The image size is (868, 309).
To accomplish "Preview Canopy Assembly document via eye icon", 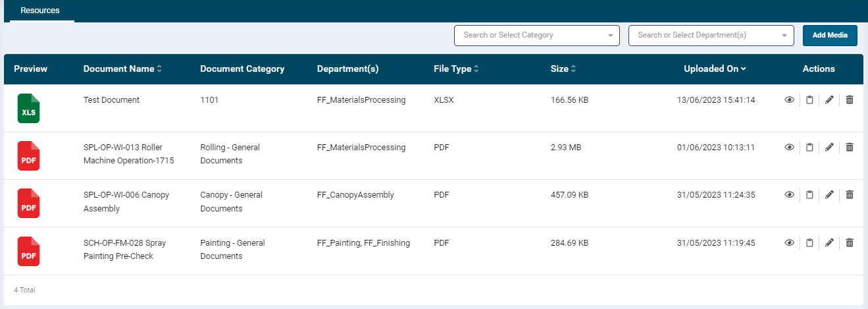I will tap(789, 195).
